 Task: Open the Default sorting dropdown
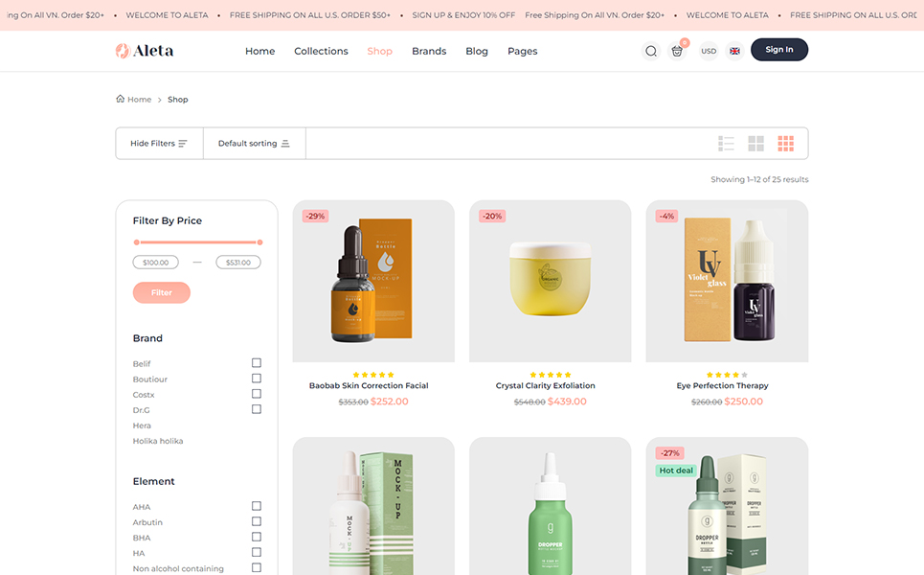coord(254,144)
